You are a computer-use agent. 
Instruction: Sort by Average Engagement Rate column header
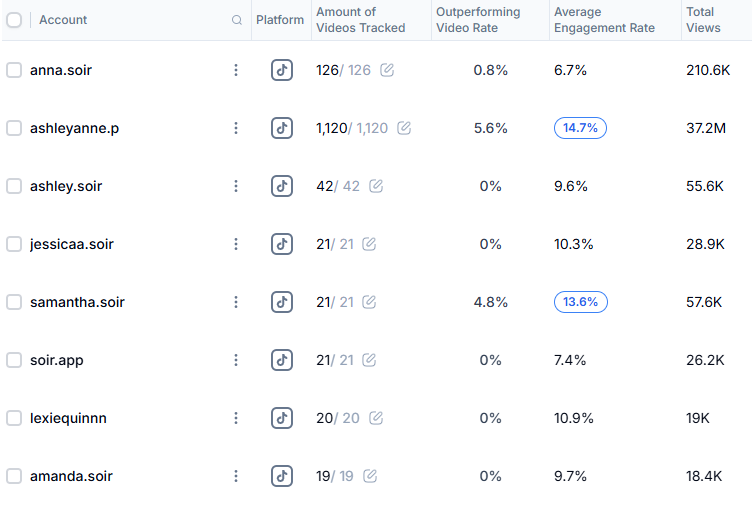coord(604,20)
